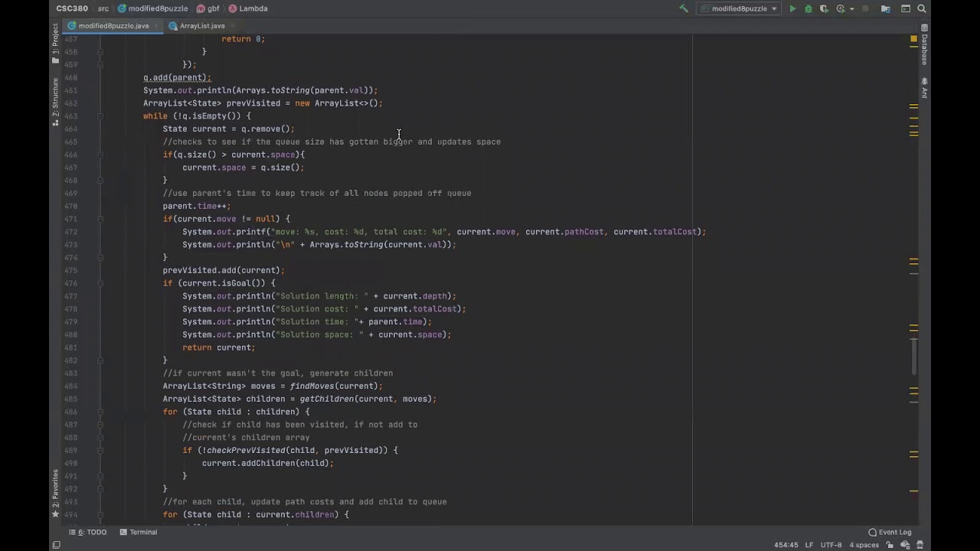Click the "q.add(parent);" code on line 460
Image resolution: width=980 pixels, height=551 pixels.
tap(177, 77)
